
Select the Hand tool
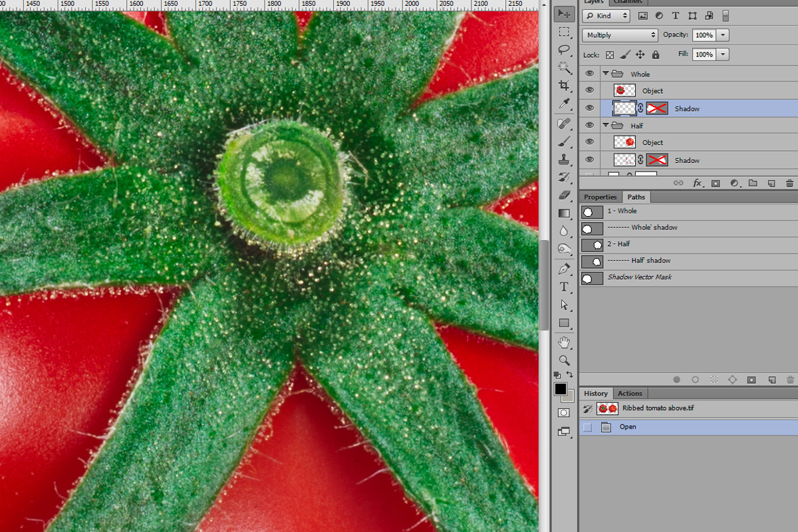click(565, 343)
